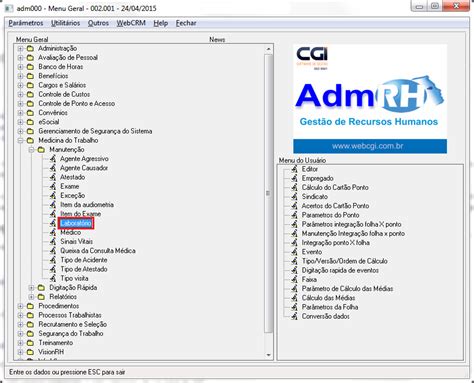
Task: Click the Laboratório item icon
Action: 53,223
